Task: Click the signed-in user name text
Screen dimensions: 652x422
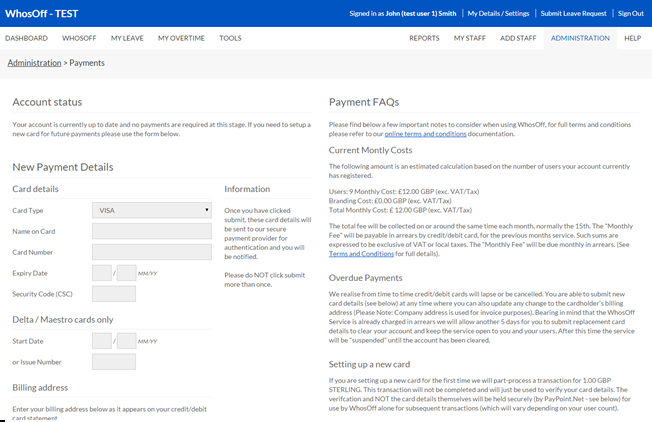Action: (421, 13)
